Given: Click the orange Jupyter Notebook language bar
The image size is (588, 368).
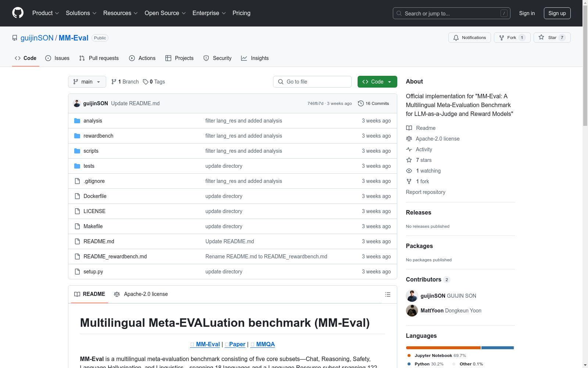Looking at the screenshot, I should 443,348.
